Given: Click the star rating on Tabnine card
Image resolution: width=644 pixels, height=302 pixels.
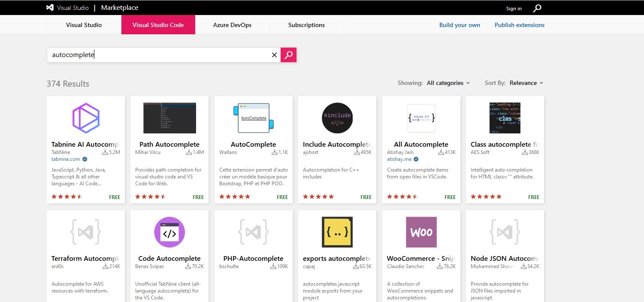Looking at the screenshot, I should [x=67, y=197].
